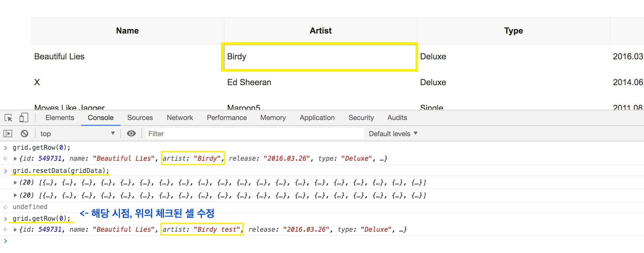Screen dimensions: 644x253
Task: Select the Console tab
Action: [x=101, y=118]
